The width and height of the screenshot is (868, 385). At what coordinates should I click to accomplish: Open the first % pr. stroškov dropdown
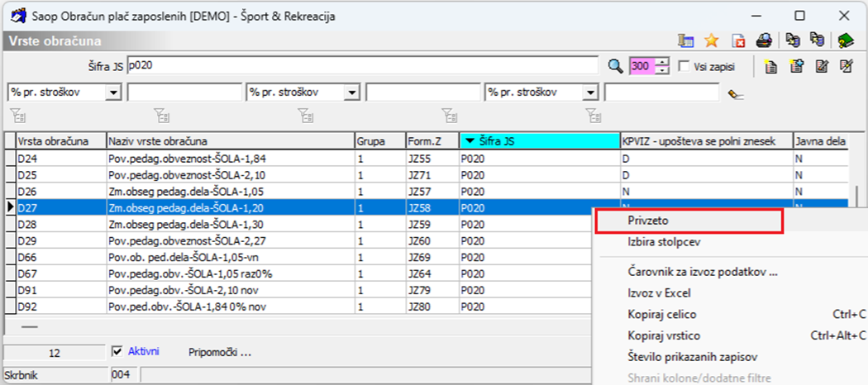(x=113, y=93)
